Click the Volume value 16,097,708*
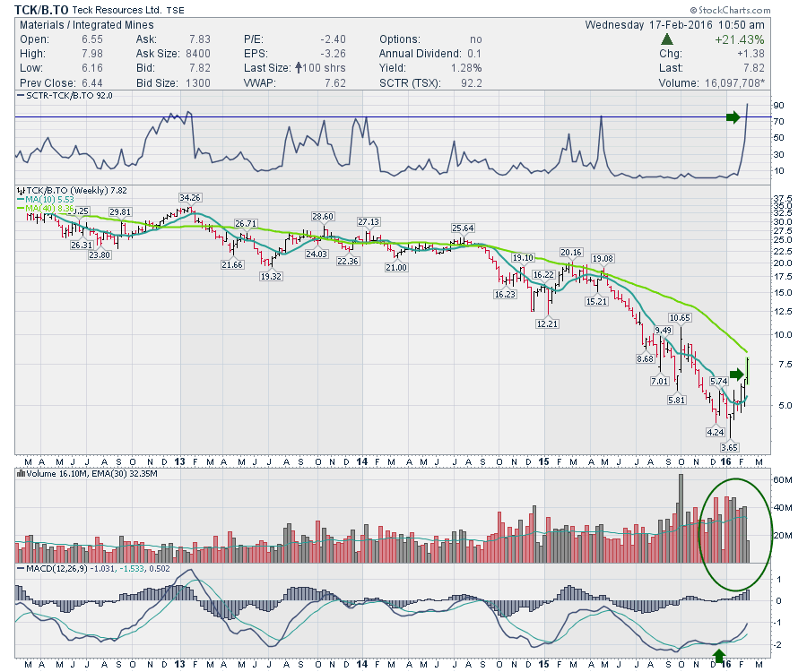 click(734, 82)
